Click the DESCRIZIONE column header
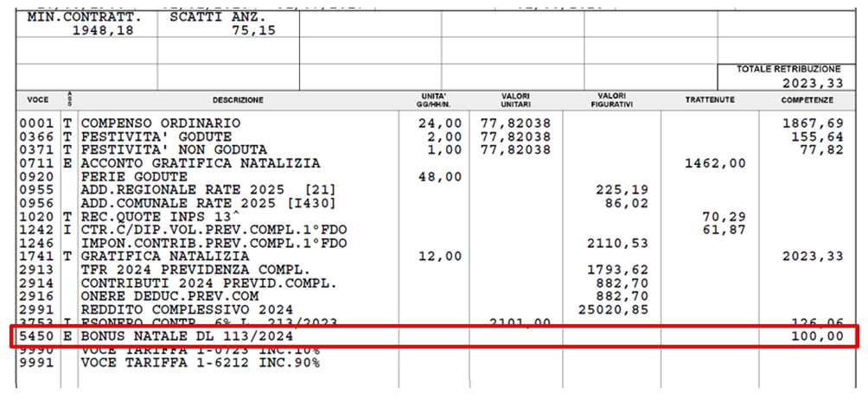Viewport: 868px width, 406px height. coord(239,100)
